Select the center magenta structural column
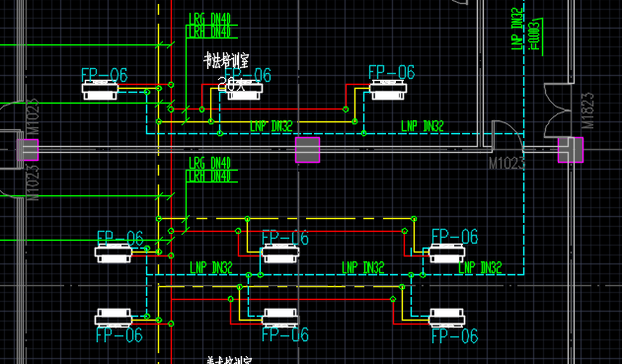The width and height of the screenshot is (622, 364). point(307,150)
